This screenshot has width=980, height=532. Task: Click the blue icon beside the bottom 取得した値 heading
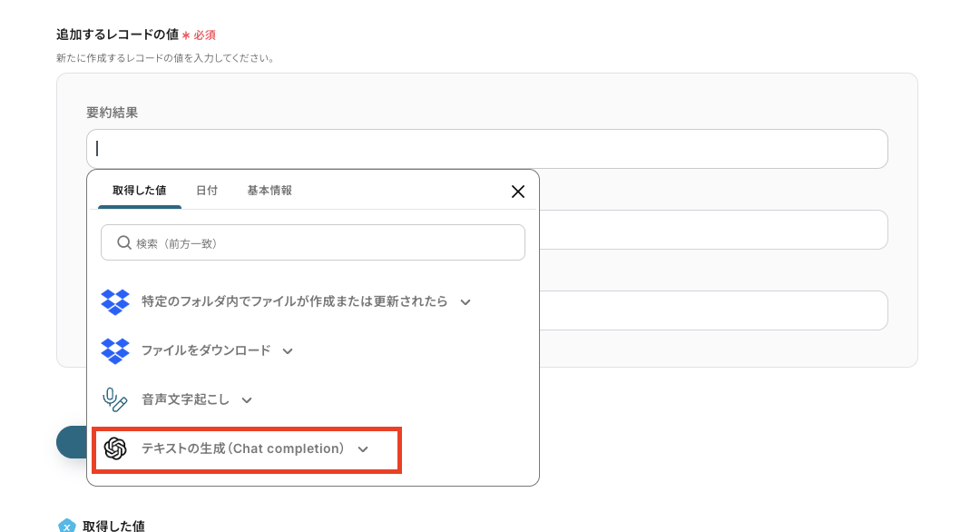(x=67, y=527)
